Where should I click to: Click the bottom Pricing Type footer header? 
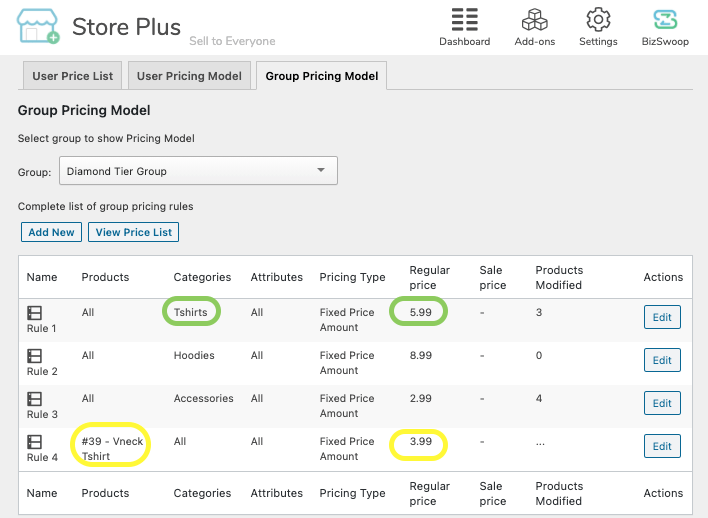[352, 493]
